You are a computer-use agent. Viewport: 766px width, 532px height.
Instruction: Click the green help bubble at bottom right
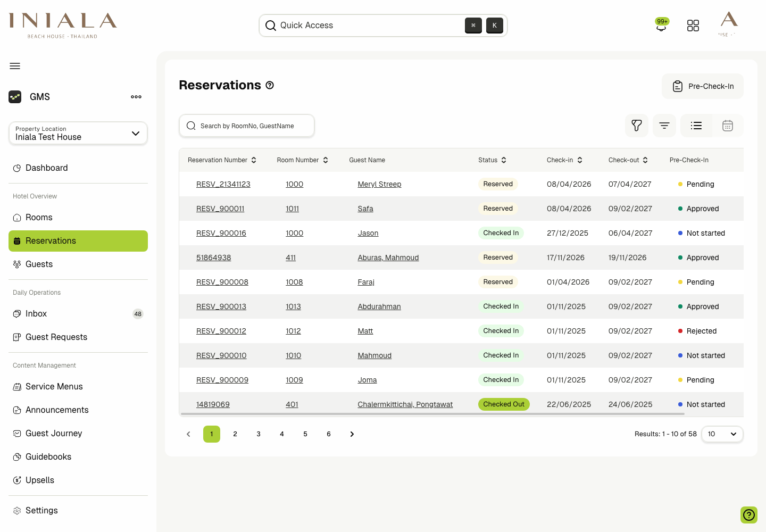[x=748, y=515]
